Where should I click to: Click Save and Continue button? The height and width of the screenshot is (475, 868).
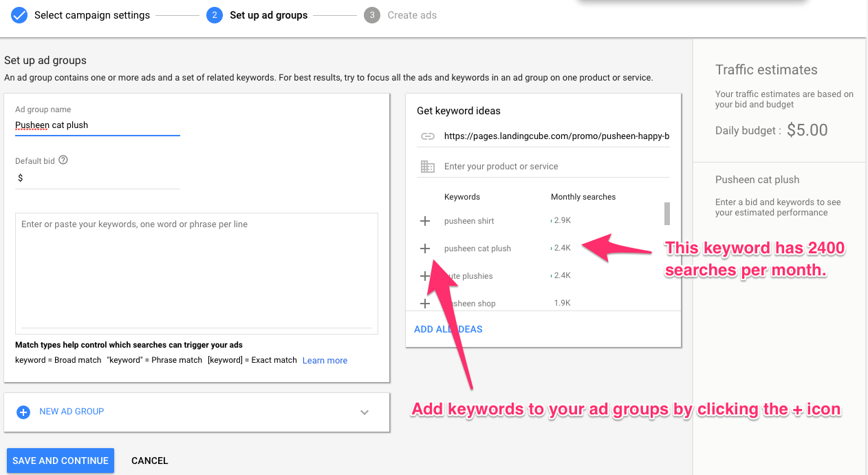(x=61, y=461)
